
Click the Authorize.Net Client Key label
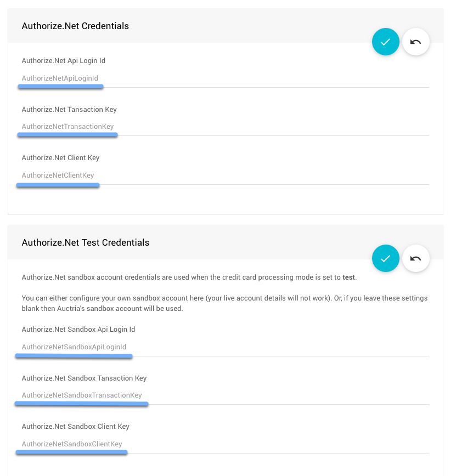60,158
